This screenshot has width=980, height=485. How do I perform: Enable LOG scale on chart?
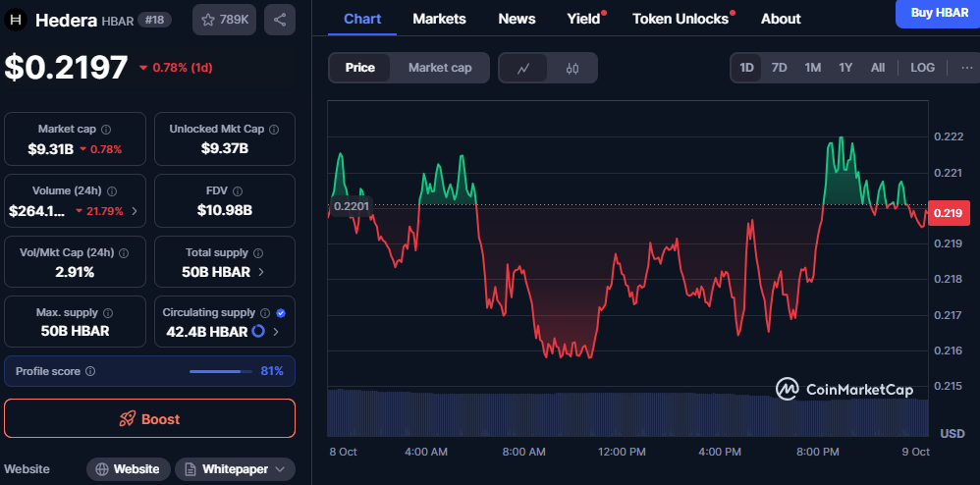click(x=922, y=68)
